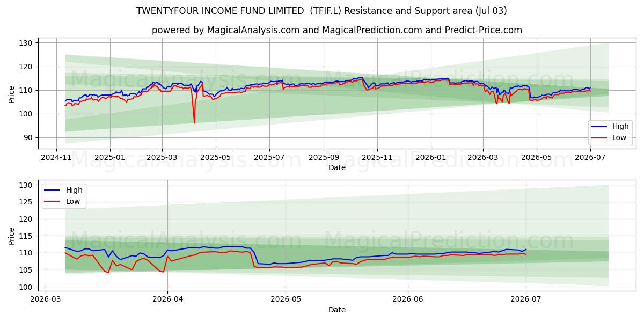Click the '2025-09' x-axis label on the top chart
The height and width of the screenshot is (322, 644).
click(x=324, y=158)
